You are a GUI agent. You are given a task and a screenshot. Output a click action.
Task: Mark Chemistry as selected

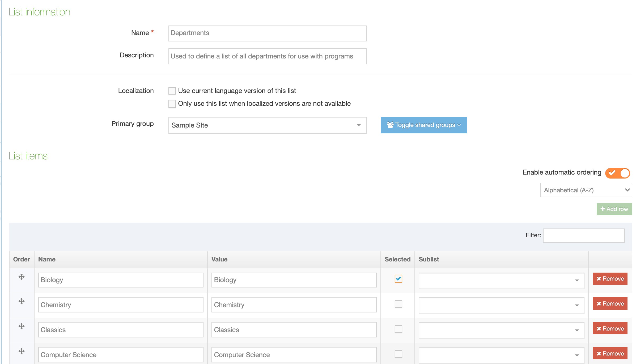pos(398,304)
